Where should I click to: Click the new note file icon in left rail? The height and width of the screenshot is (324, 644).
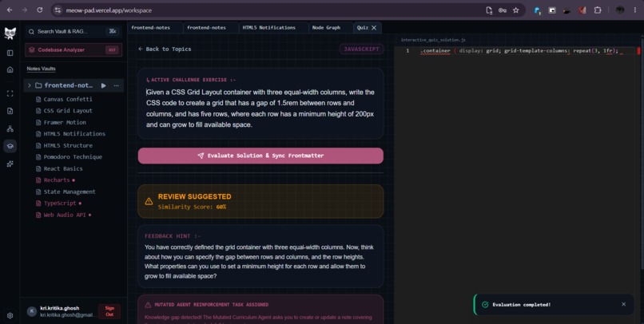[x=10, y=111]
